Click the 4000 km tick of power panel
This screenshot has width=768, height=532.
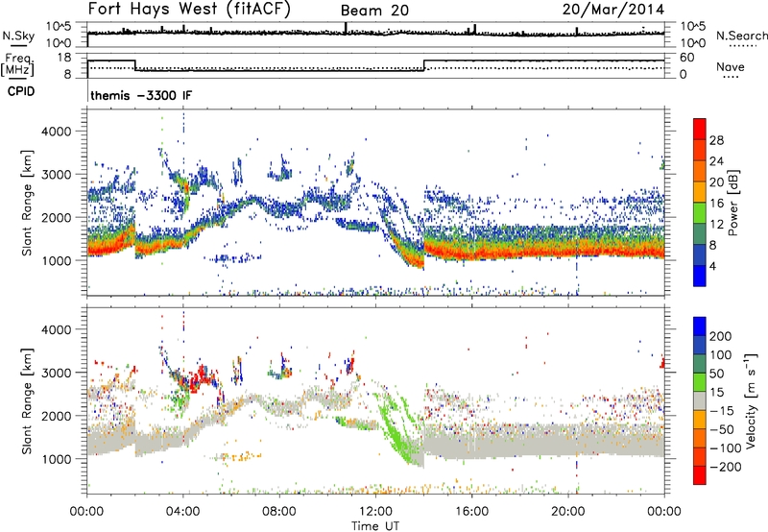coord(56,132)
